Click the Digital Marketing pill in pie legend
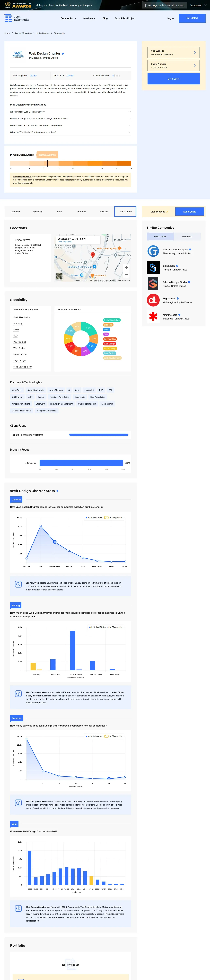This screenshot has width=210, height=980. click(112, 320)
